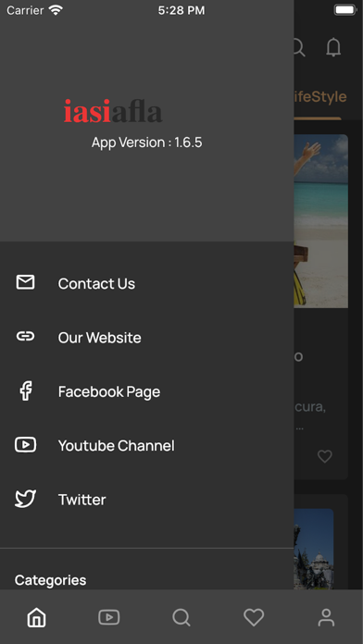Open the beach article thumbnail

point(321,221)
